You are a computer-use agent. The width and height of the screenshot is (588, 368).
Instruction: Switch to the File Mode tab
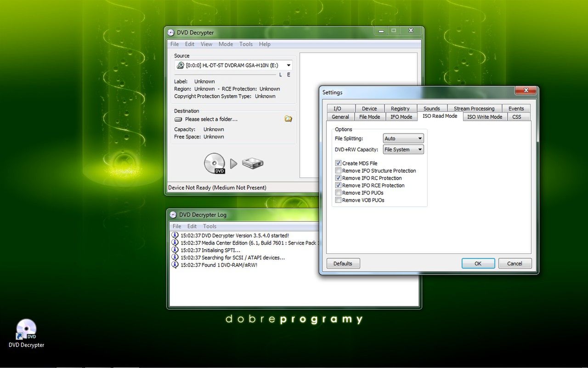click(x=370, y=117)
